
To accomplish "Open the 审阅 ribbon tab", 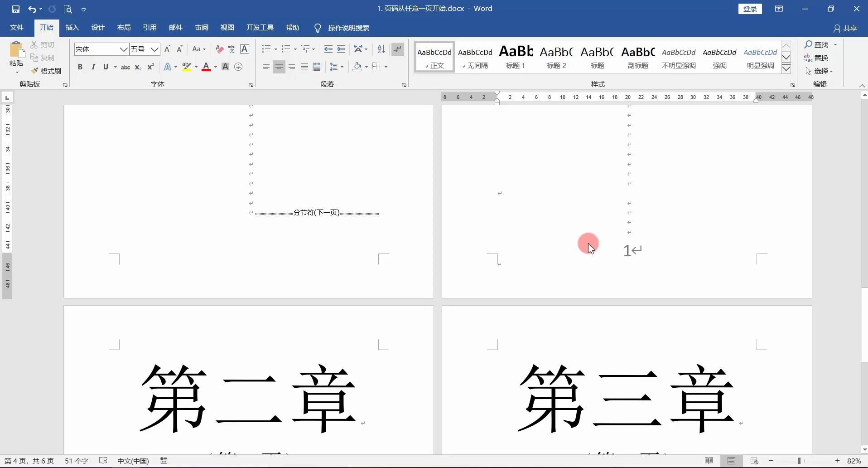I will coord(202,27).
